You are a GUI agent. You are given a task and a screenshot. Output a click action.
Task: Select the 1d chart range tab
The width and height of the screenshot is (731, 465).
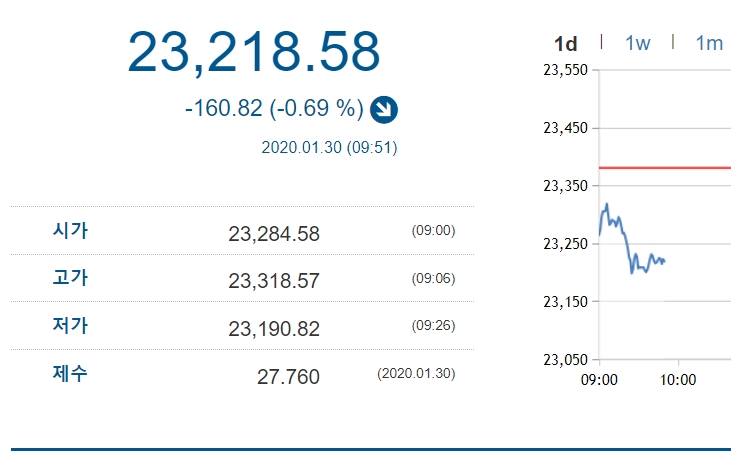[566, 43]
